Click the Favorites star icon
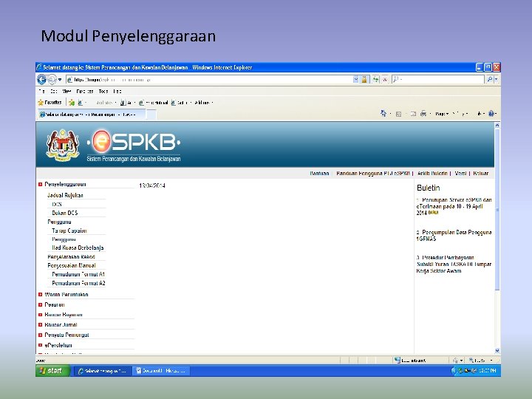Screen dimensions: 532x399 click(x=41, y=103)
